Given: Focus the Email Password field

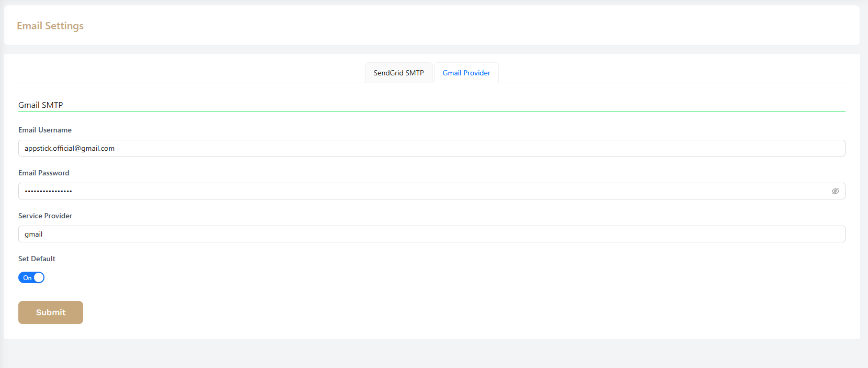Looking at the screenshot, I should pyautogui.click(x=431, y=191).
